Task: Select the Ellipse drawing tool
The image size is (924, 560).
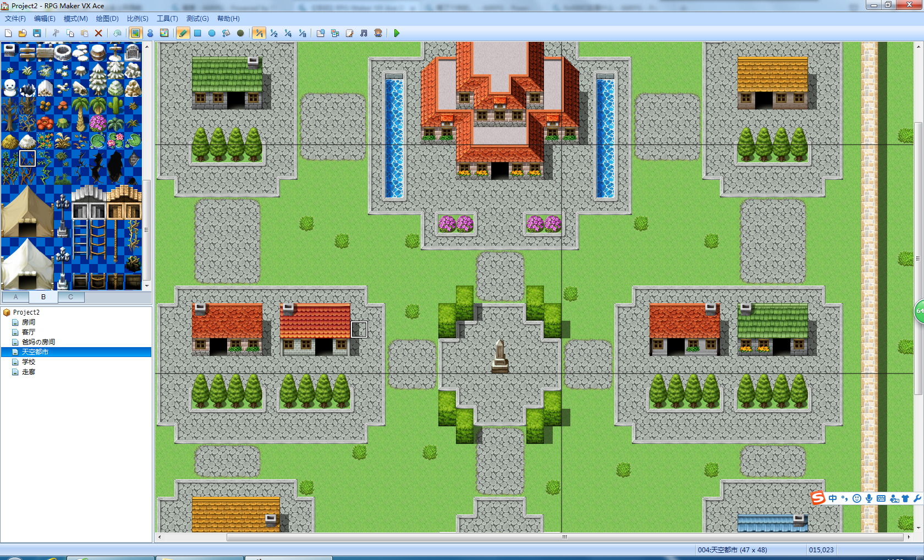Action: 212,34
